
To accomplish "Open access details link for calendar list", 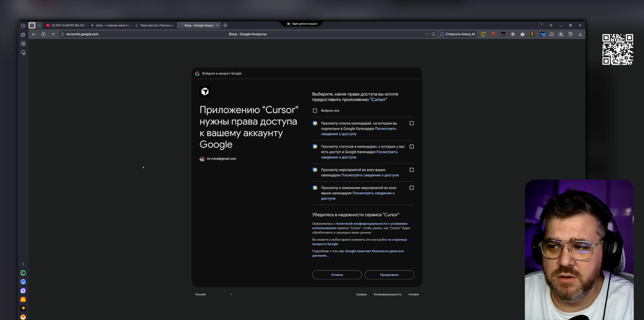I will pyautogui.click(x=358, y=131).
